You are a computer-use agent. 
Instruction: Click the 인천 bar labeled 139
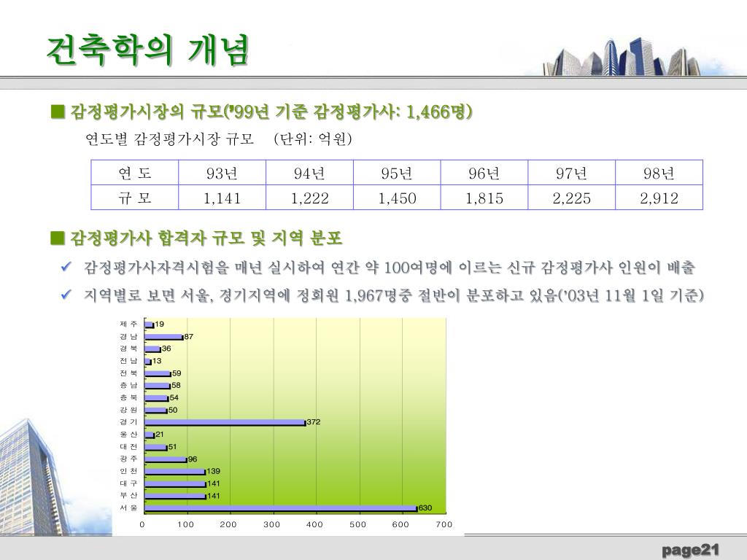click(175, 472)
